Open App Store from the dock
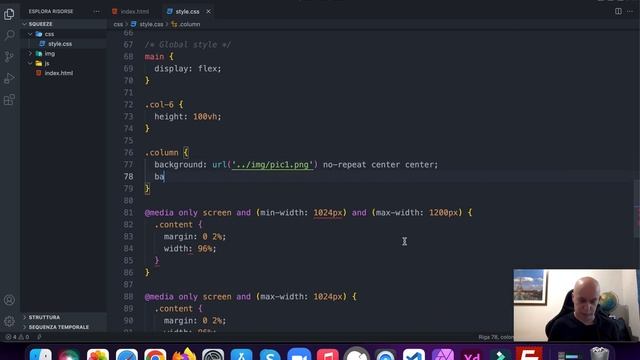This screenshot has height=360, width=640. [x=241, y=354]
